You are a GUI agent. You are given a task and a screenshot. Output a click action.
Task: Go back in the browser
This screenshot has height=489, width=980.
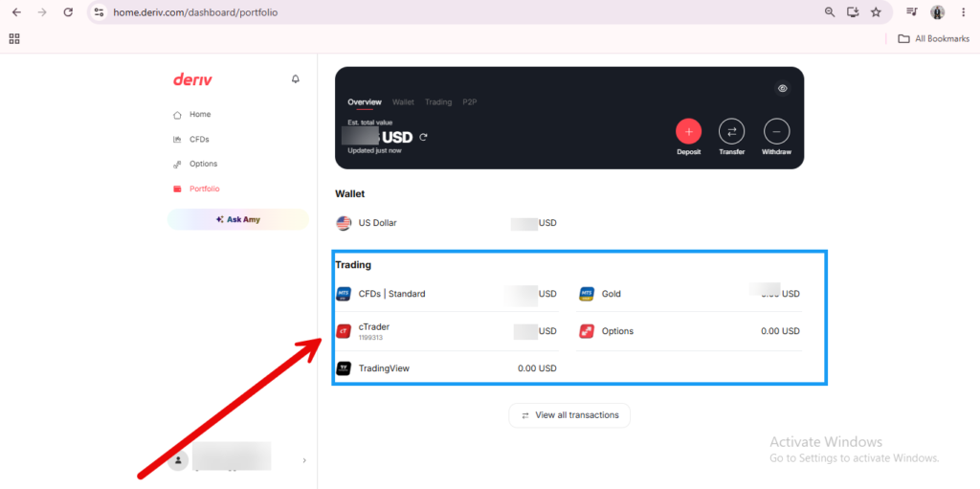click(16, 11)
